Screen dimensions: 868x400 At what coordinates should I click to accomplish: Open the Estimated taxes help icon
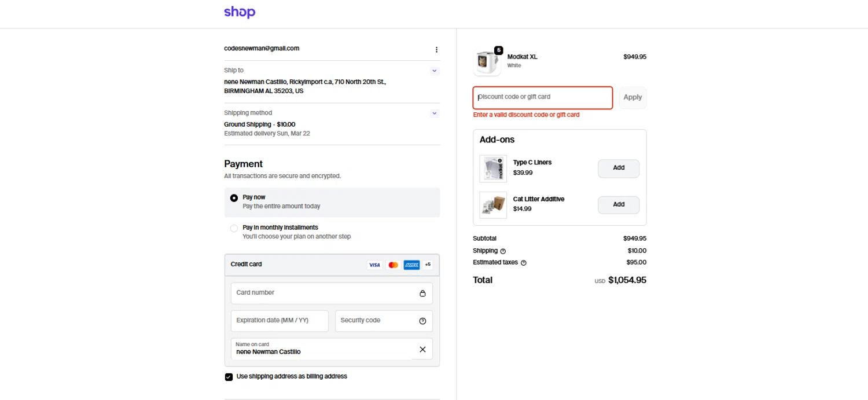pyautogui.click(x=524, y=263)
